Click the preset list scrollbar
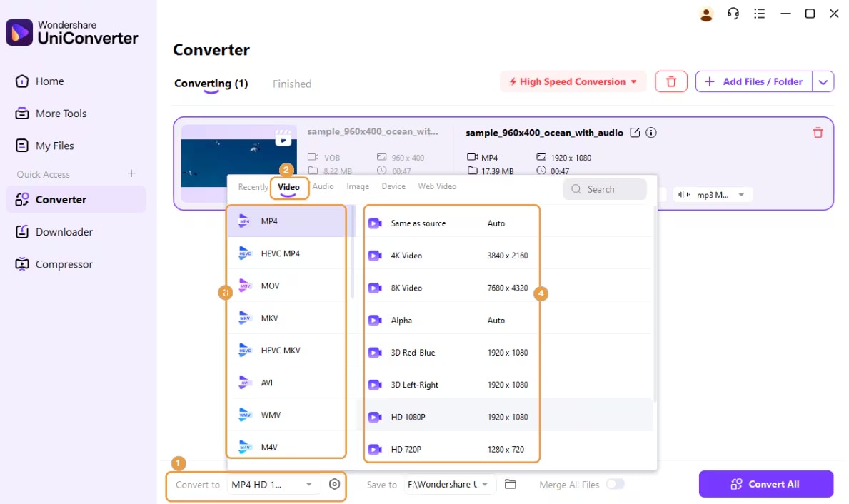The image size is (849, 504). [x=655, y=303]
